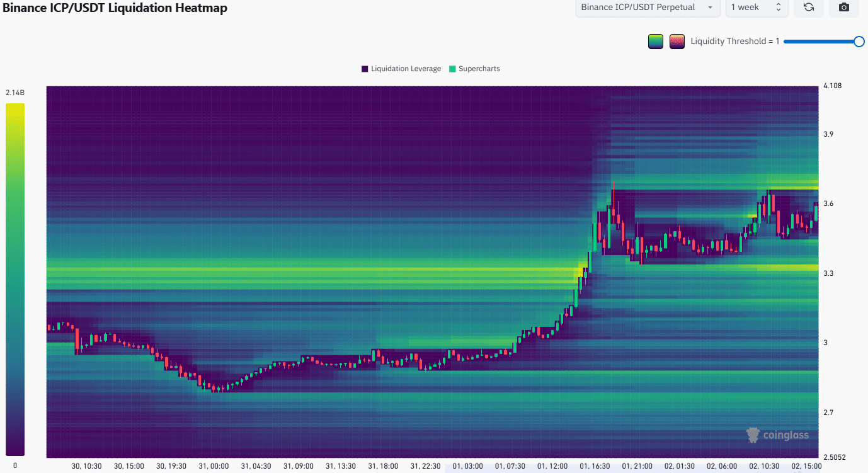Click the 4.108 top price axis label
The height and width of the screenshot is (473, 868).
pyautogui.click(x=833, y=86)
